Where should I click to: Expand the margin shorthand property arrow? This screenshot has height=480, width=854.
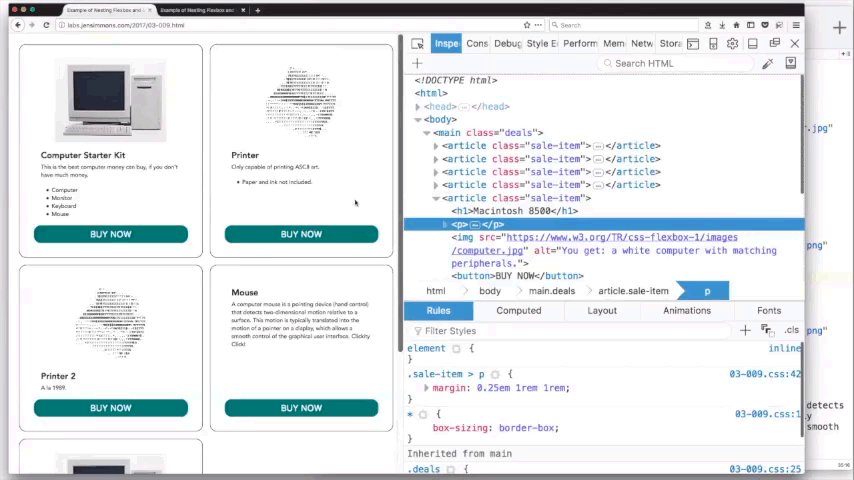click(426, 388)
